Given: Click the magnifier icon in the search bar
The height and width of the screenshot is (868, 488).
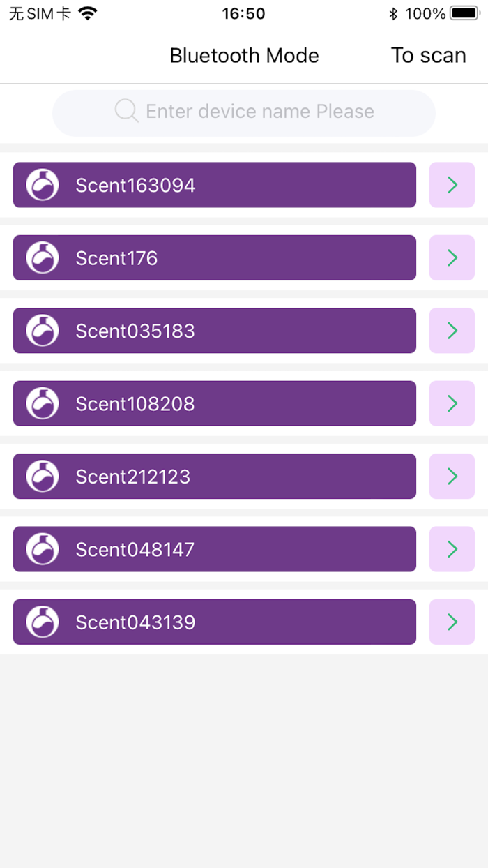Looking at the screenshot, I should pyautogui.click(x=125, y=112).
